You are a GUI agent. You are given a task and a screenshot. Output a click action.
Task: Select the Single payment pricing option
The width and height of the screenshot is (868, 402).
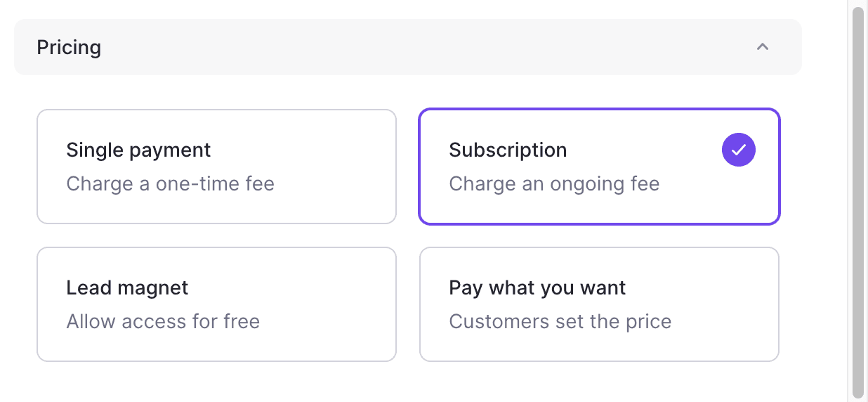click(216, 167)
